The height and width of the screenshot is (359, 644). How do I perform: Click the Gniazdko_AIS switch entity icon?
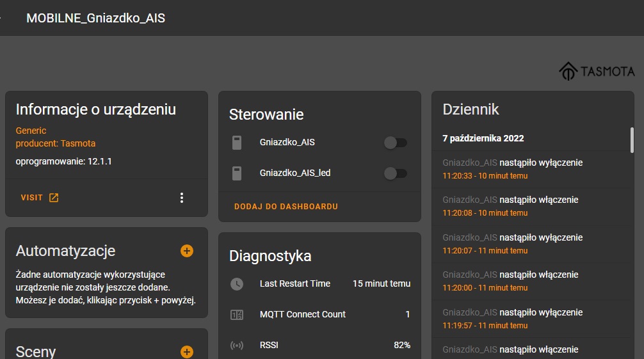point(237,143)
